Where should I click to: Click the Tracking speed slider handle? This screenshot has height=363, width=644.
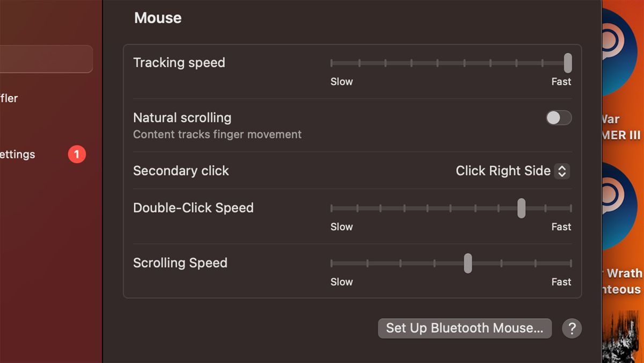pyautogui.click(x=567, y=63)
